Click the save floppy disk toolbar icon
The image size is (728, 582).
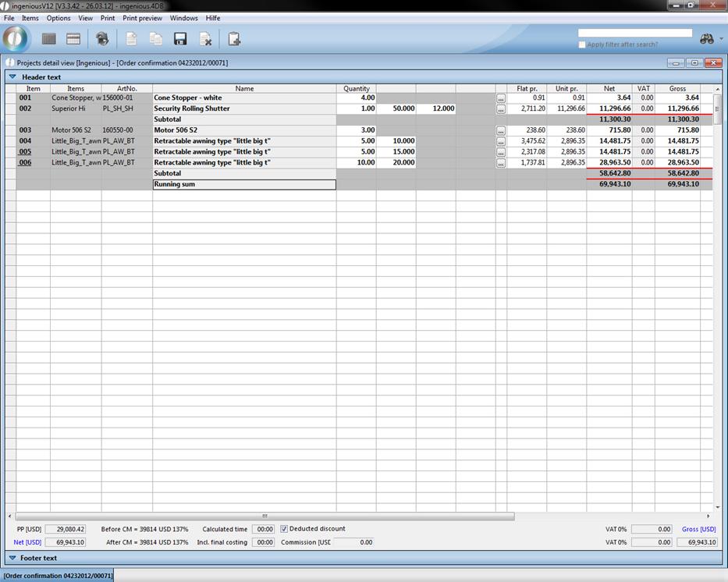pyautogui.click(x=180, y=39)
